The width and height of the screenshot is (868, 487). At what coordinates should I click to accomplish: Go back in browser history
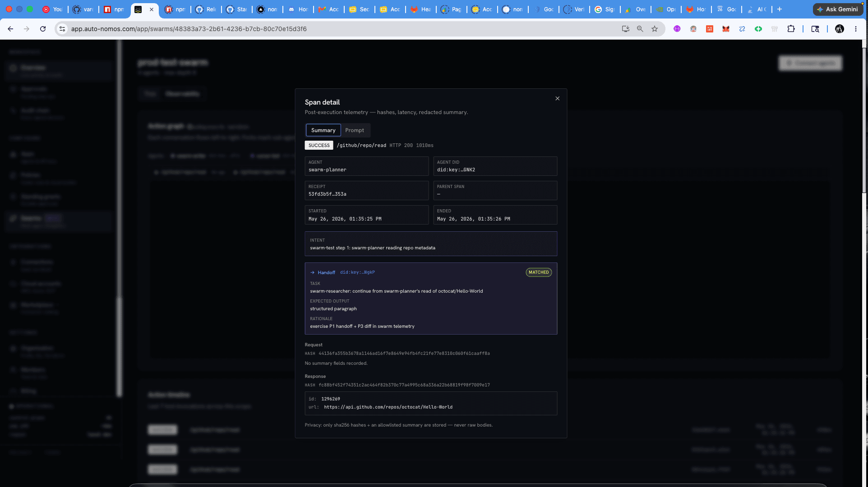click(10, 29)
